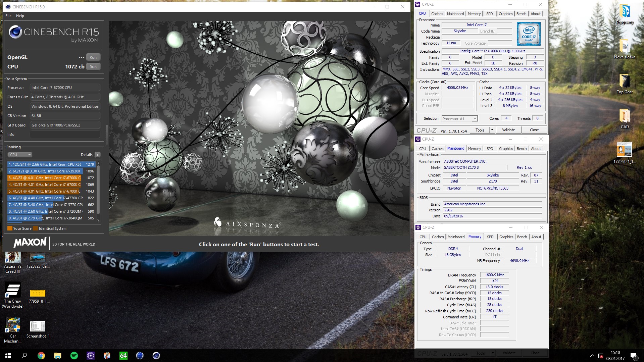This screenshot has height=362, width=644.
Task: Select ranking row 1 Intel Xeon 1279
Action: [51, 164]
